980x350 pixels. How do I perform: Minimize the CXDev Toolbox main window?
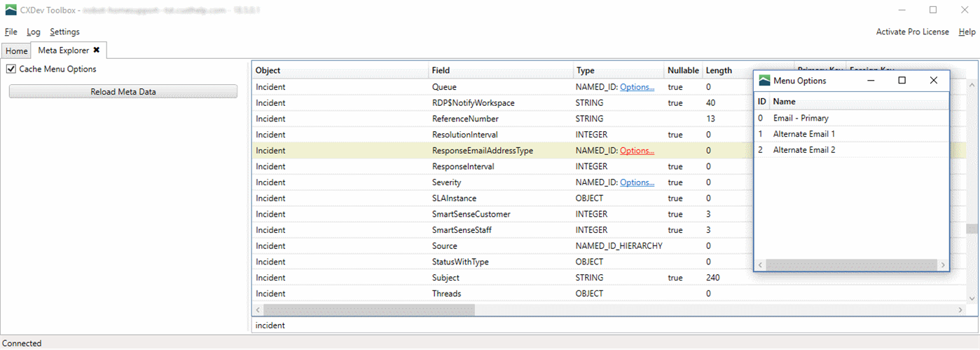[x=901, y=10]
